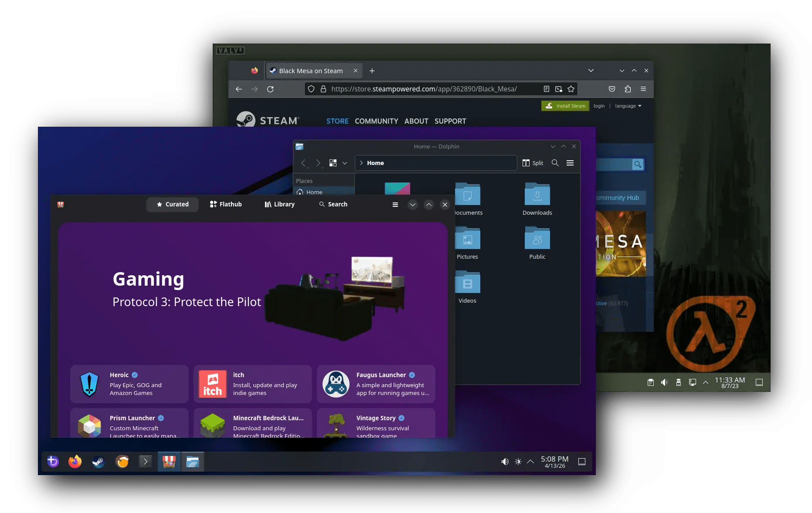The width and height of the screenshot is (812, 513).
Task: Open SUPPORT in Steam's navigation
Action: click(x=450, y=121)
